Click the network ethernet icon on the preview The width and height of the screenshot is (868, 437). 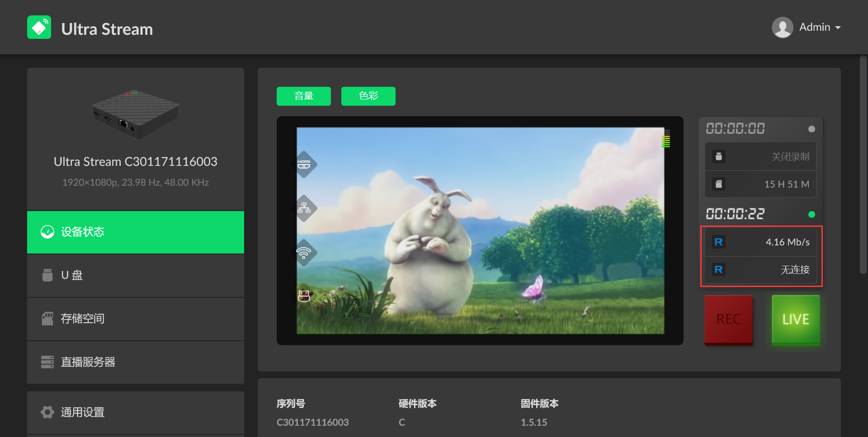304,208
